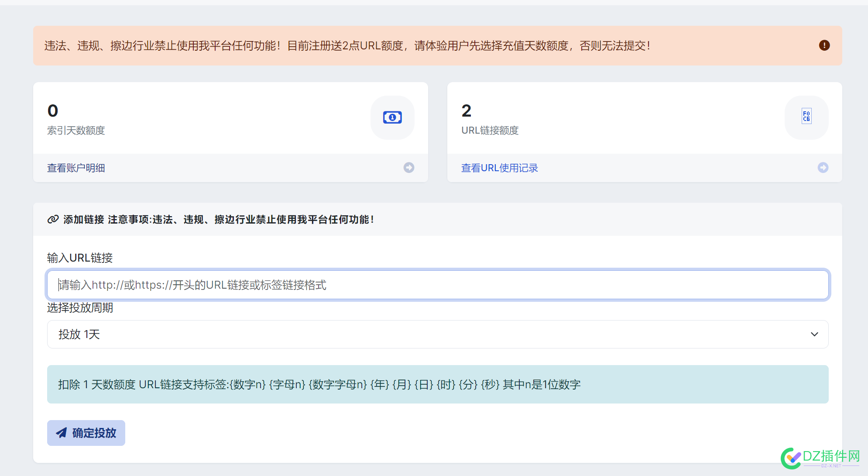
Task: Click the chain link icon beside 添加链接
Action: 53,219
